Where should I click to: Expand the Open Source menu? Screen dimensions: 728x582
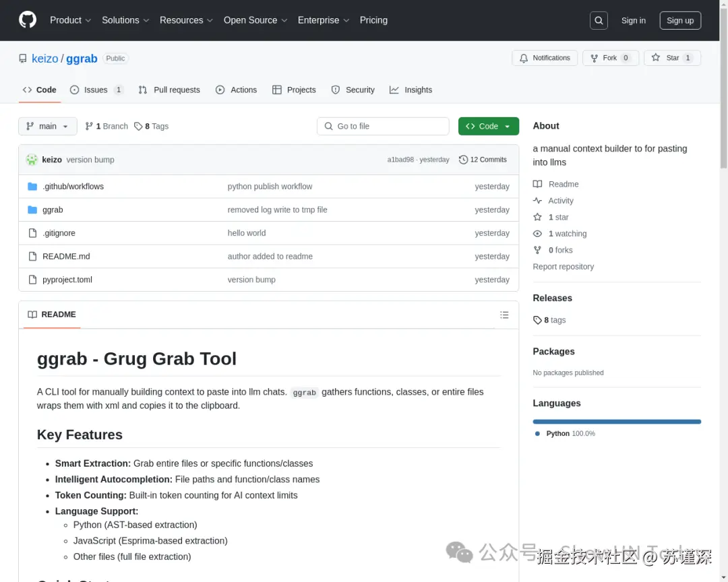[255, 20]
